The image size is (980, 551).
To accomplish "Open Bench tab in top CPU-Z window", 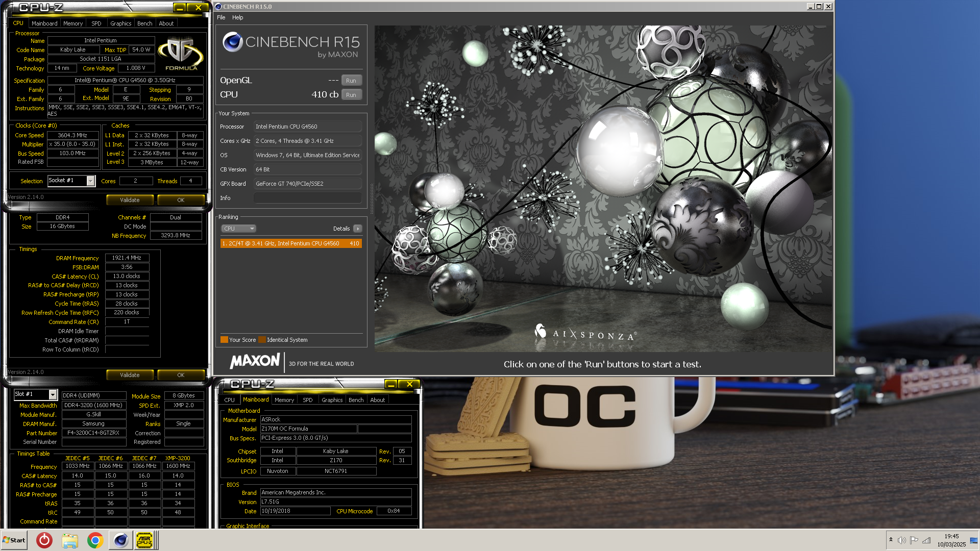I will tap(145, 23).
